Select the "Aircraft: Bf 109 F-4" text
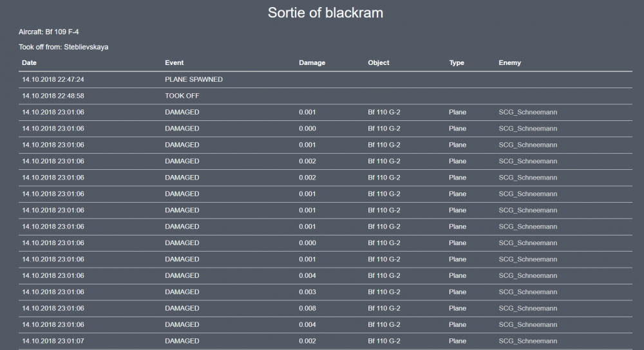 coord(49,32)
